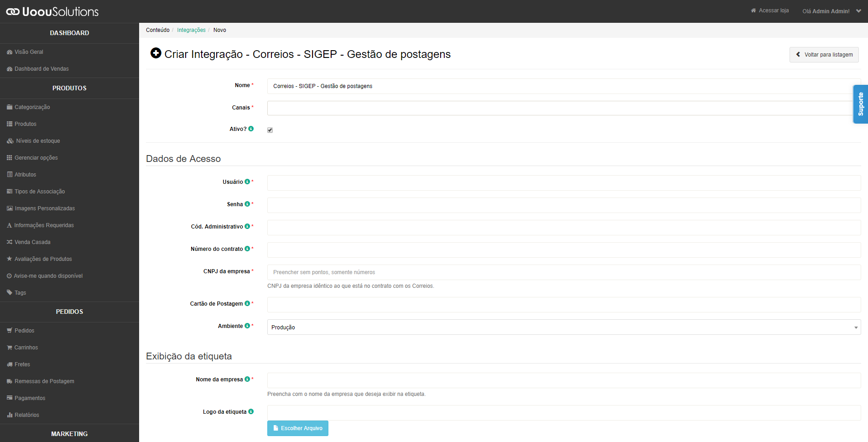Click the Conteúdo breadcrumb

click(x=158, y=30)
